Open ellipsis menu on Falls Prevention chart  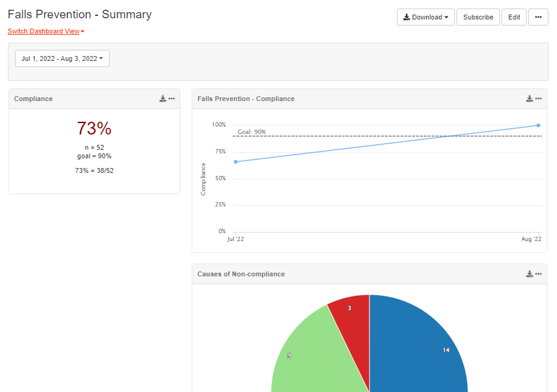[539, 99]
